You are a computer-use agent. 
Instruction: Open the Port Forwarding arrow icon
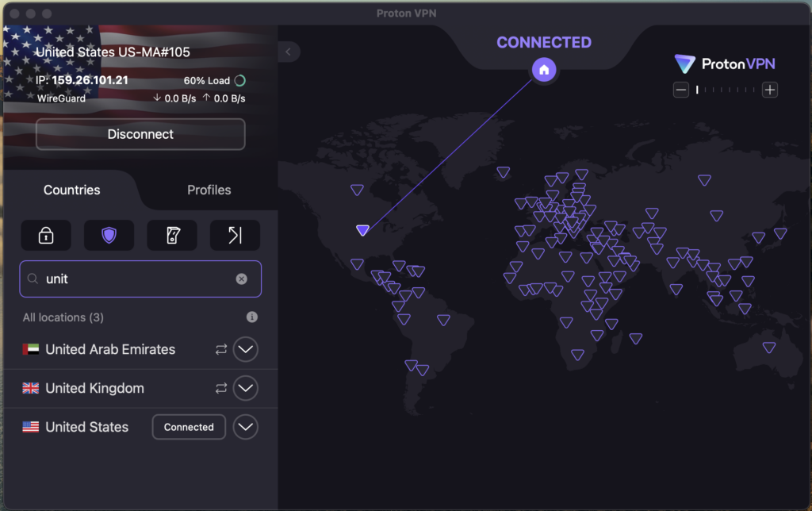point(235,236)
